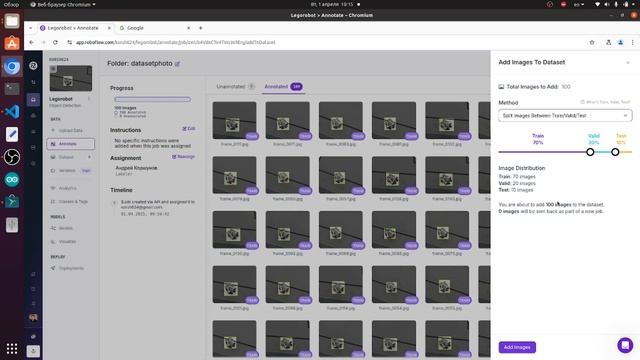Click the image icon beside Total Images to Add
This screenshot has height=360, width=640.
[501, 87]
